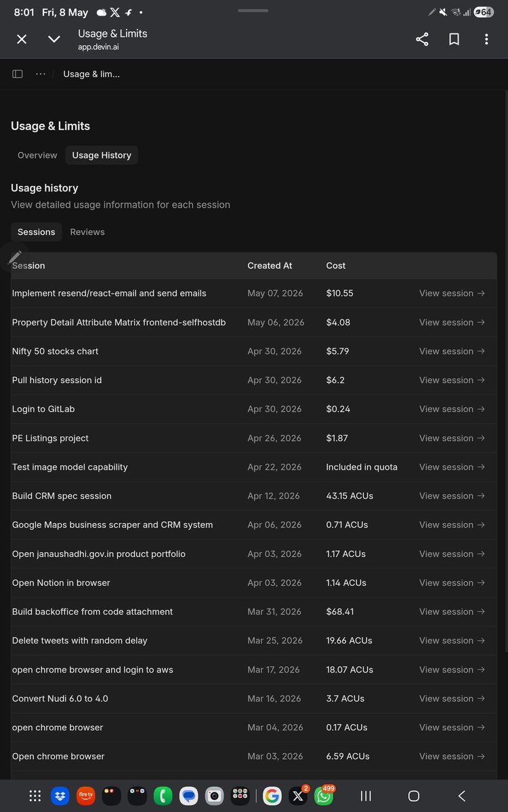Expand the breadcrumb ellipsis menu
Image resolution: width=508 pixels, height=812 pixels.
pos(41,74)
